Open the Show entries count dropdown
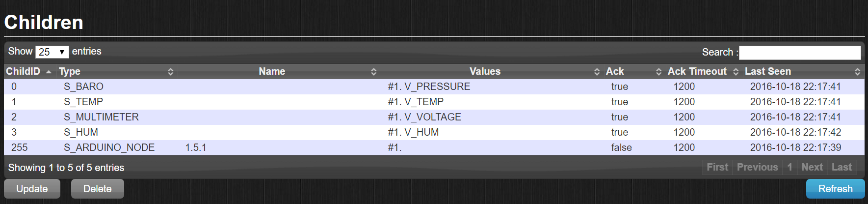 (52, 52)
